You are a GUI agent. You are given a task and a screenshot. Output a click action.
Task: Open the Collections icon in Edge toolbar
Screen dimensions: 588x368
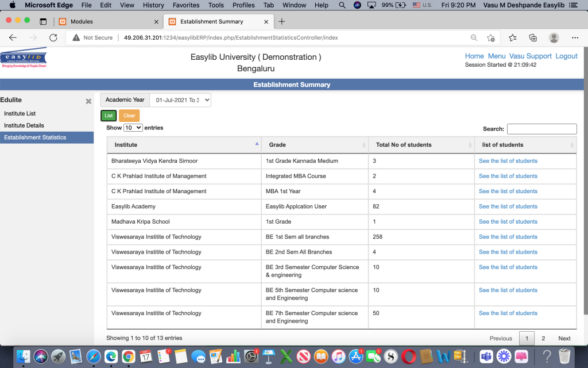click(x=533, y=37)
